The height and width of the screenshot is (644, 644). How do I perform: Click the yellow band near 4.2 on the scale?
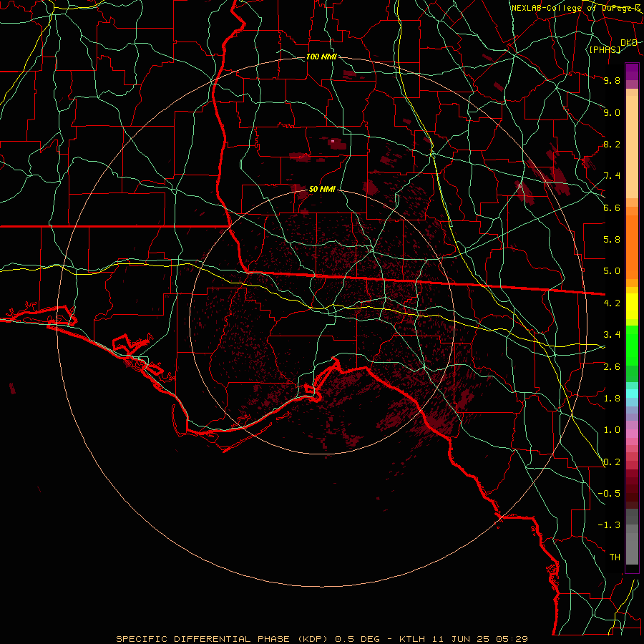632,306
